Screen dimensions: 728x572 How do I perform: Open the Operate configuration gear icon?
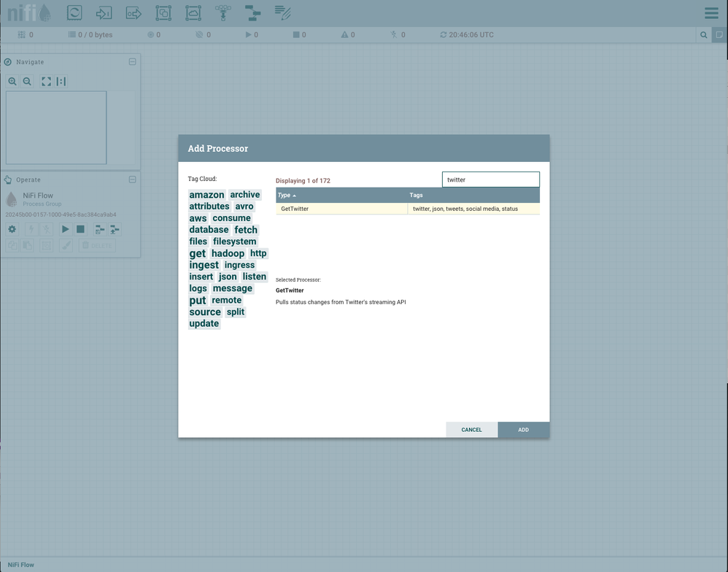(12, 229)
